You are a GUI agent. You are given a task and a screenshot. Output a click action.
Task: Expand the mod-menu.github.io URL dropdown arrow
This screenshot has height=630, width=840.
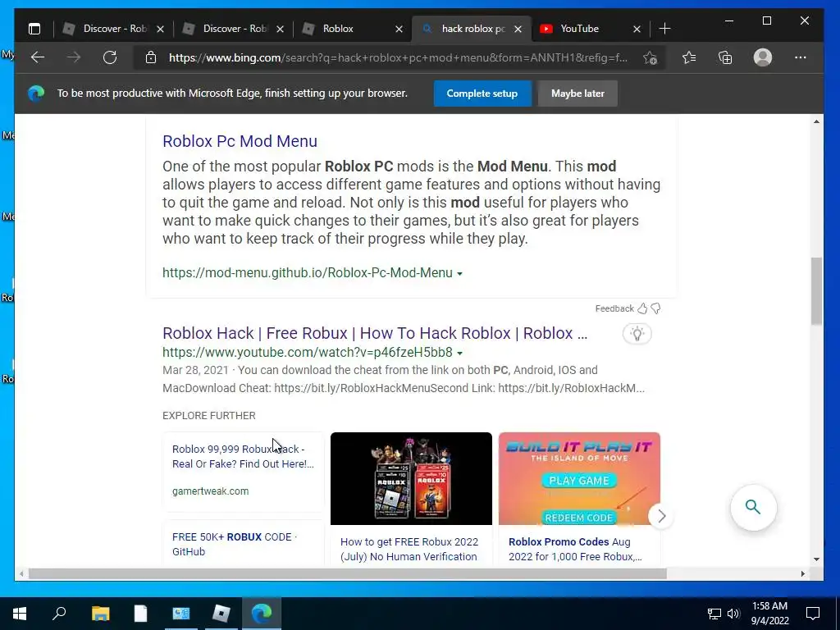point(459,274)
